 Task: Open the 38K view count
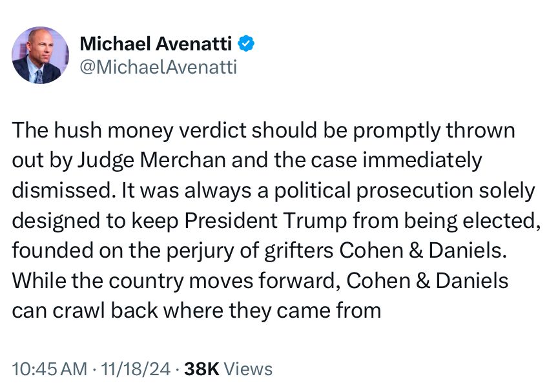pos(201,369)
